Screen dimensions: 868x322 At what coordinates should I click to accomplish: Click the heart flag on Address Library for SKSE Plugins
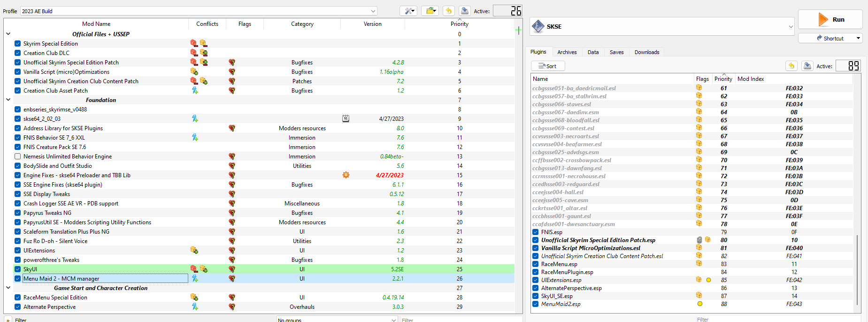[232, 128]
